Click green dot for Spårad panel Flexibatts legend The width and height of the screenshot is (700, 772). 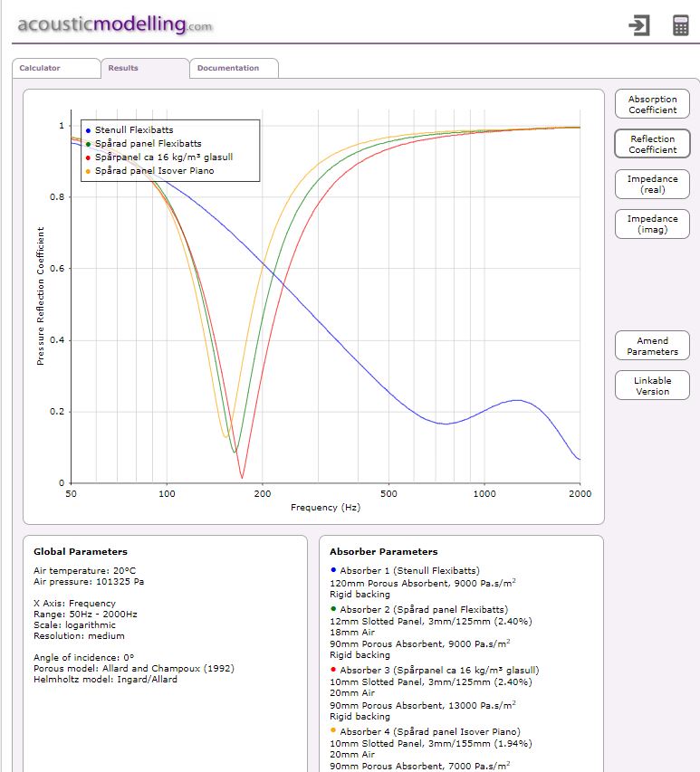[x=88, y=144]
